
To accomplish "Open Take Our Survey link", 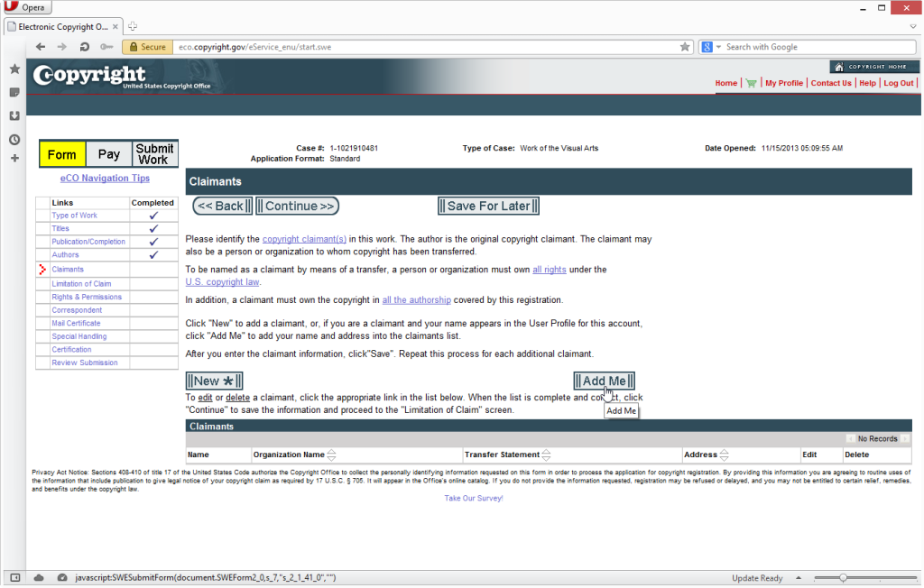I will 473,499.
